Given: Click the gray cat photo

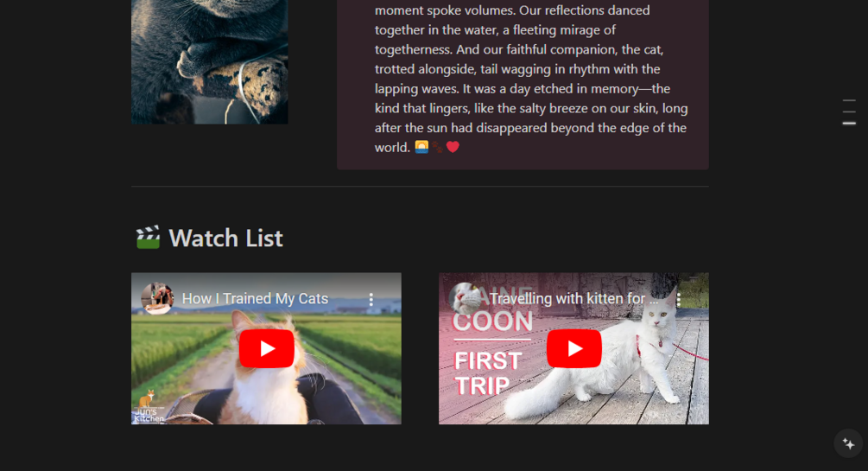Looking at the screenshot, I should pos(209,61).
